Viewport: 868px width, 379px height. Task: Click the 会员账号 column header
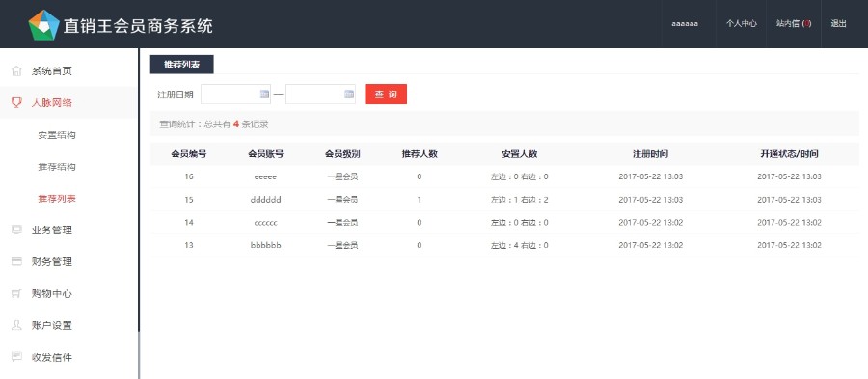tap(266, 154)
